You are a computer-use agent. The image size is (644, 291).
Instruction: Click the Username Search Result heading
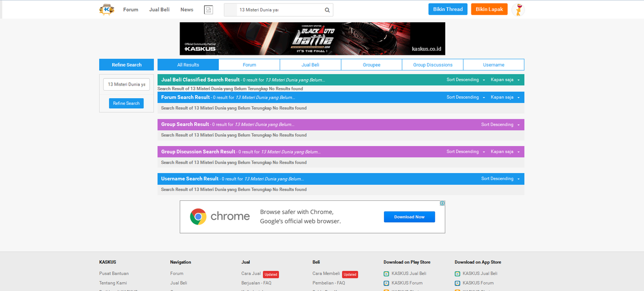pos(190,179)
